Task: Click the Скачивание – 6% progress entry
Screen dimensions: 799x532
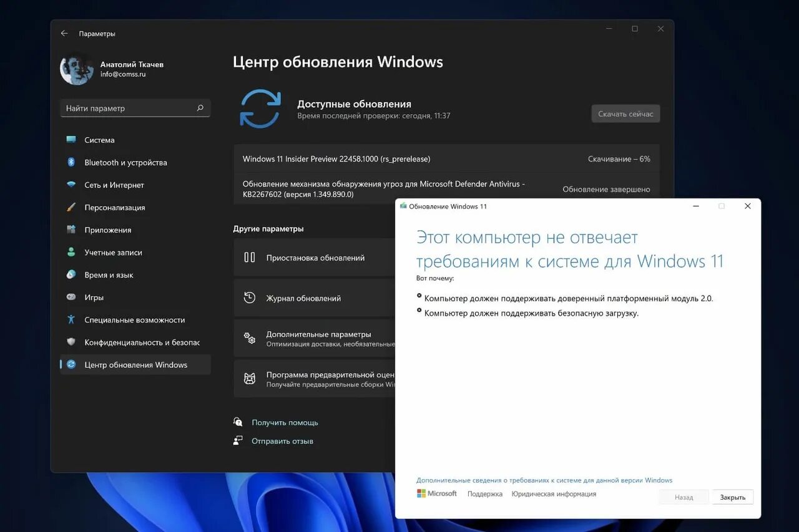Action: tap(619, 158)
